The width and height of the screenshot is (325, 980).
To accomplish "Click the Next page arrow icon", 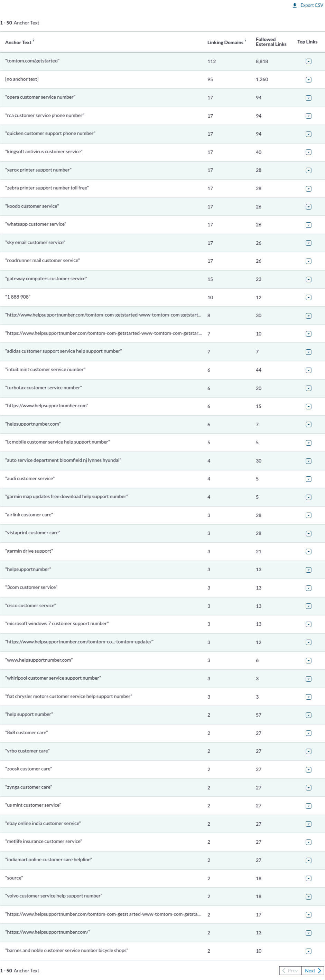I will (319, 970).
